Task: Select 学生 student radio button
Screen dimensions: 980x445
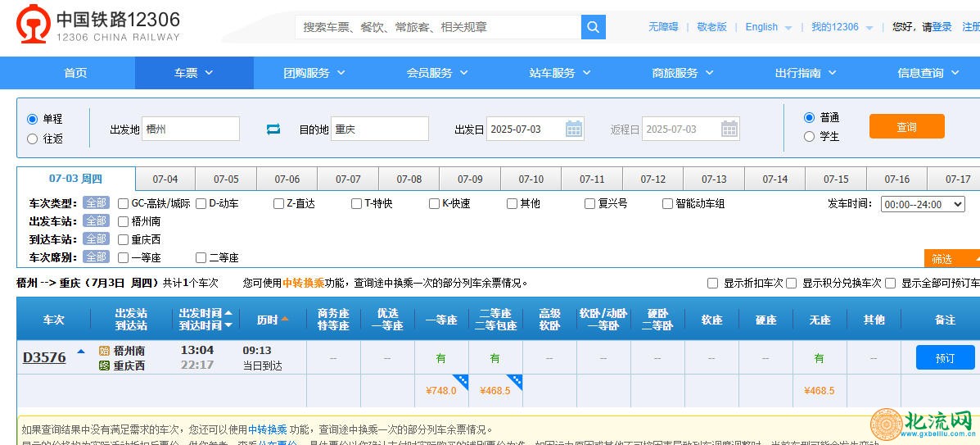Action: click(x=810, y=136)
